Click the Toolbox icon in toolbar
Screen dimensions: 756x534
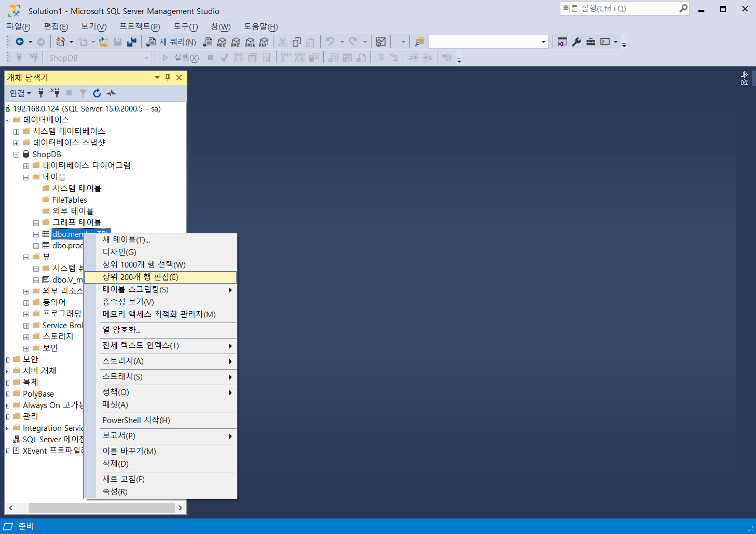[590, 42]
